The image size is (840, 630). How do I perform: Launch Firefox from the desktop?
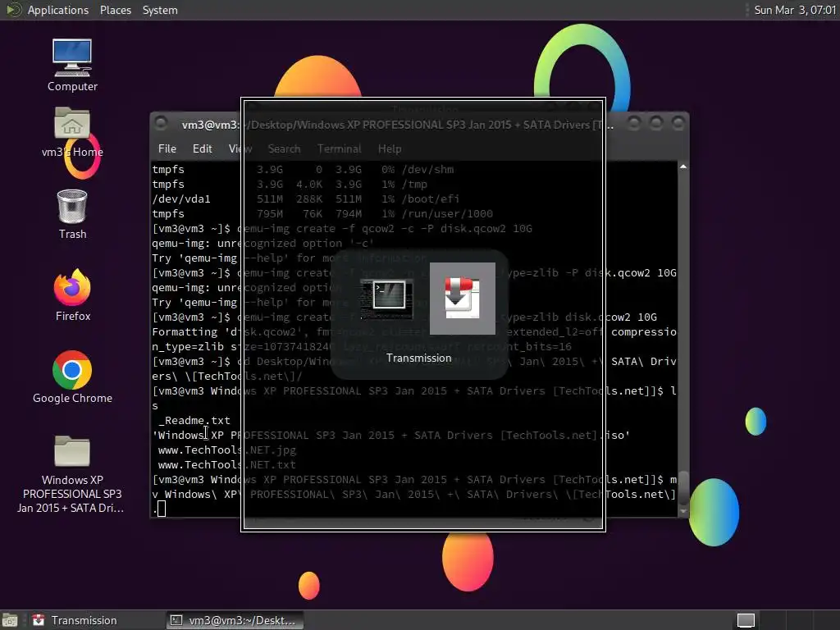pos(72,295)
